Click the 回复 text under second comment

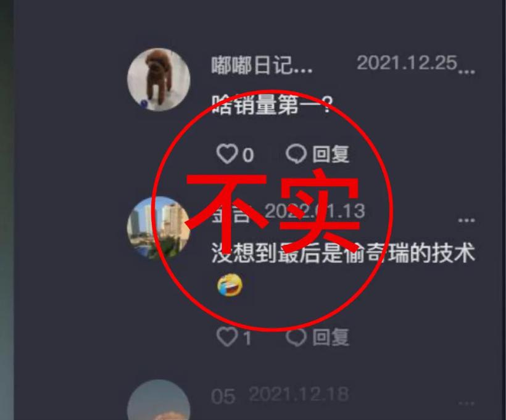click(331, 337)
